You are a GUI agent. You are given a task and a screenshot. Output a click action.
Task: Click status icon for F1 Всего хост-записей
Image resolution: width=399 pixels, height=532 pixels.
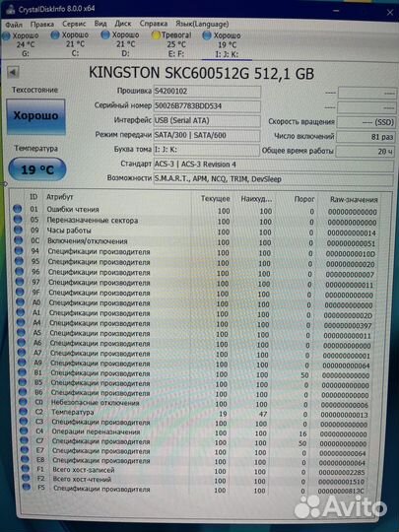(26, 468)
